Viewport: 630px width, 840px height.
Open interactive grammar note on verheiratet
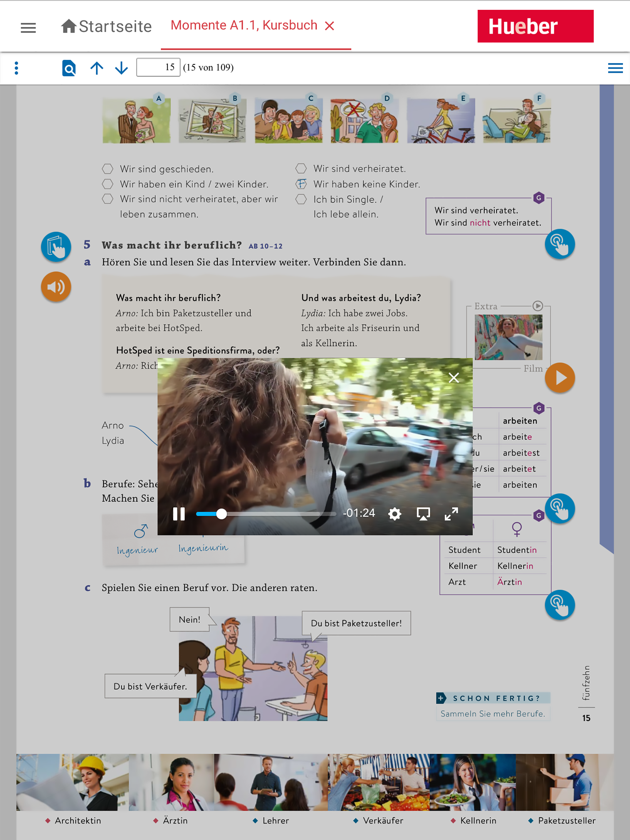pos(560,244)
